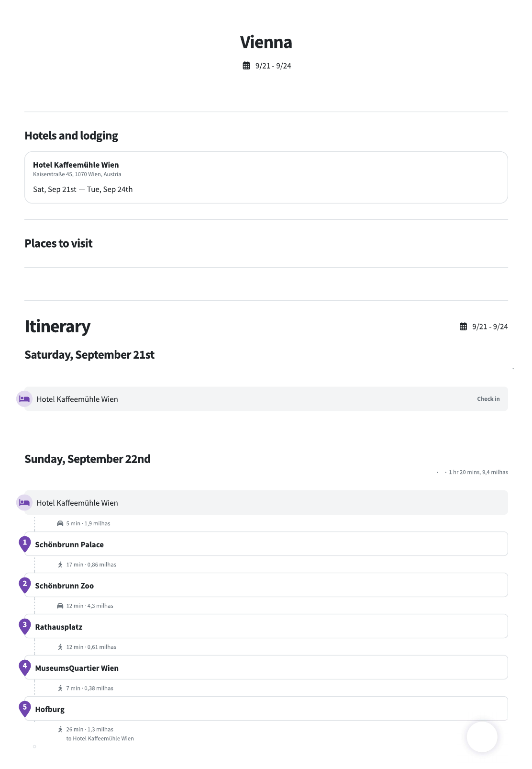Click map pin number 2 for Schönbrunn Zoo
This screenshot has height=769, width=532.
click(x=25, y=585)
